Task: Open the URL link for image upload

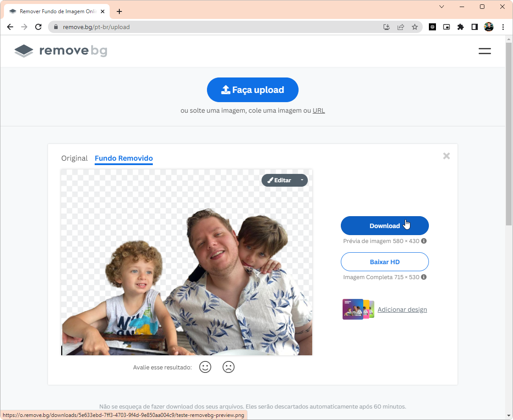Action: [x=319, y=111]
